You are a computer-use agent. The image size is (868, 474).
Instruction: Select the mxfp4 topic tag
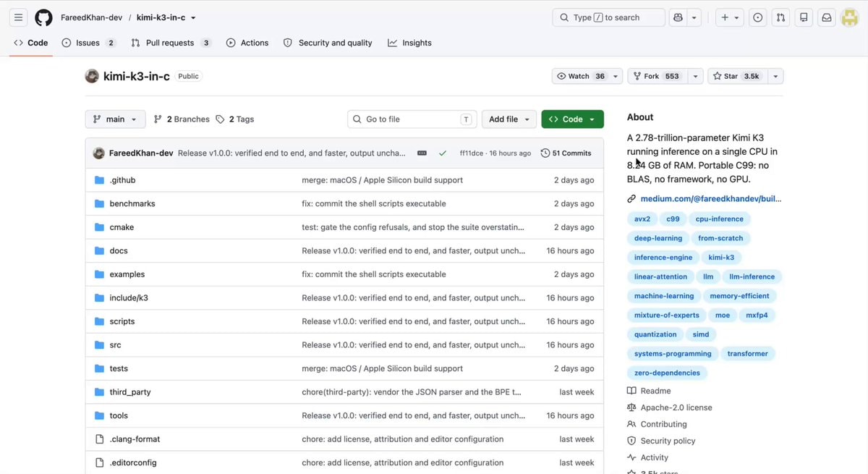[757, 316]
